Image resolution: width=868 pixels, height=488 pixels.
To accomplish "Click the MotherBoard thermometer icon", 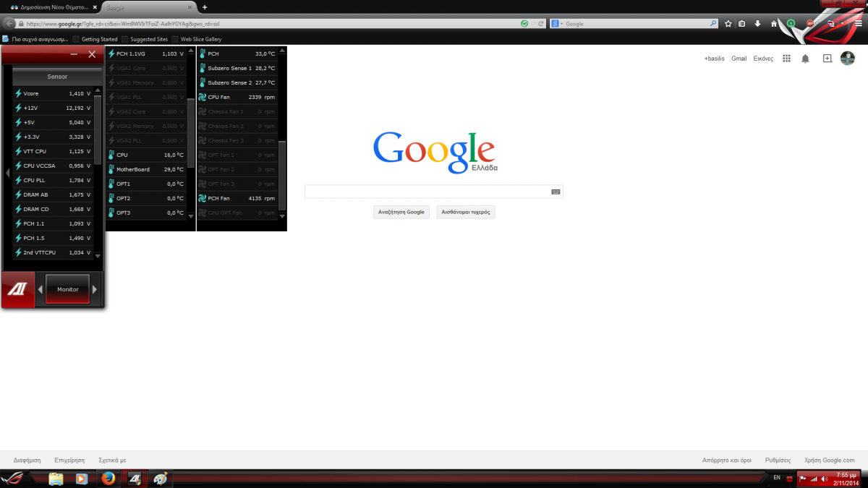I will point(111,169).
